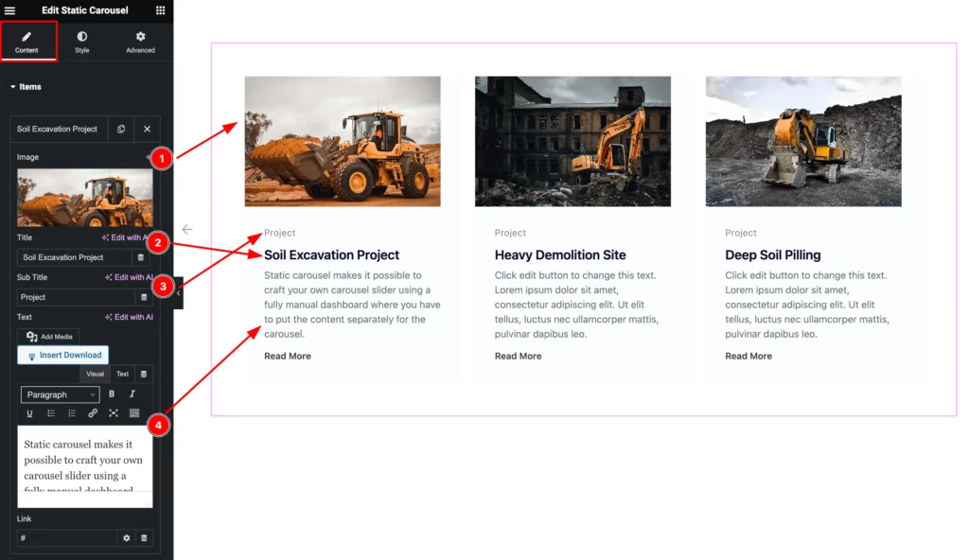Viewport: 969px width, 560px height.
Task: Insert a bulleted list
Action: coord(51,413)
